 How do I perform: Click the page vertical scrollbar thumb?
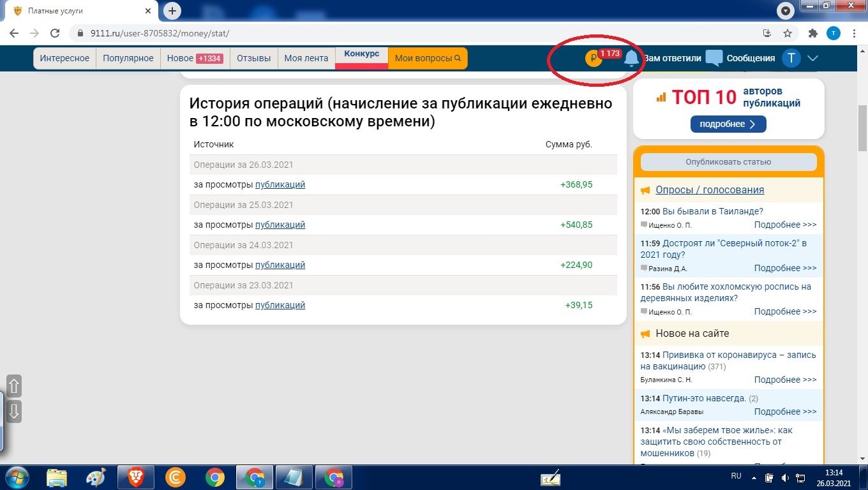[862, 128]
